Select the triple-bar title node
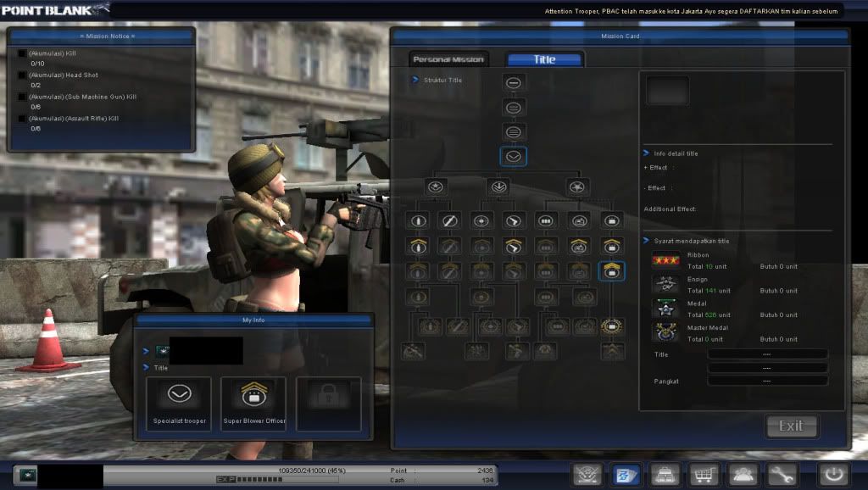Viewport: 868px width, 490px height. tap(513, 131)
